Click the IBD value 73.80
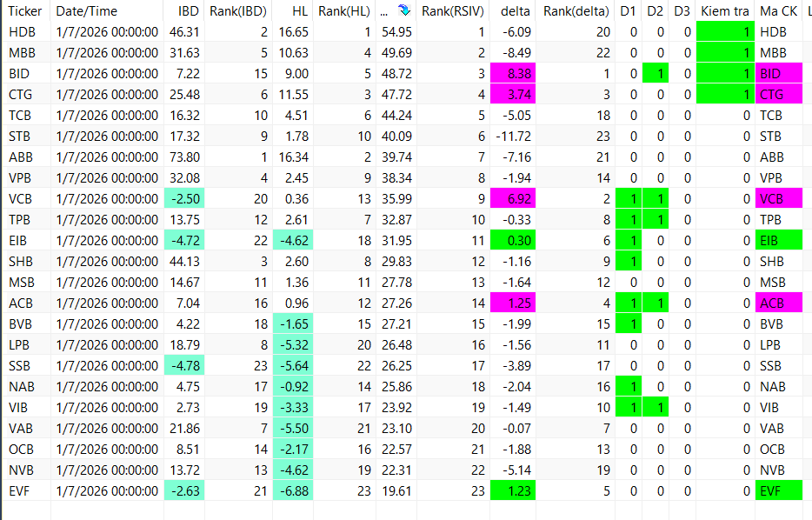812x520 pixels. [x=184, y=157]
